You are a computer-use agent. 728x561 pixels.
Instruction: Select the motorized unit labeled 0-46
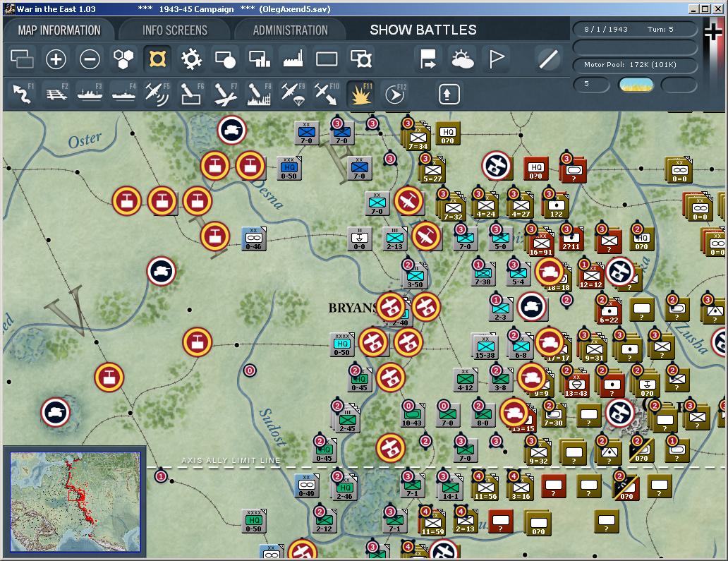pos(253,239)
